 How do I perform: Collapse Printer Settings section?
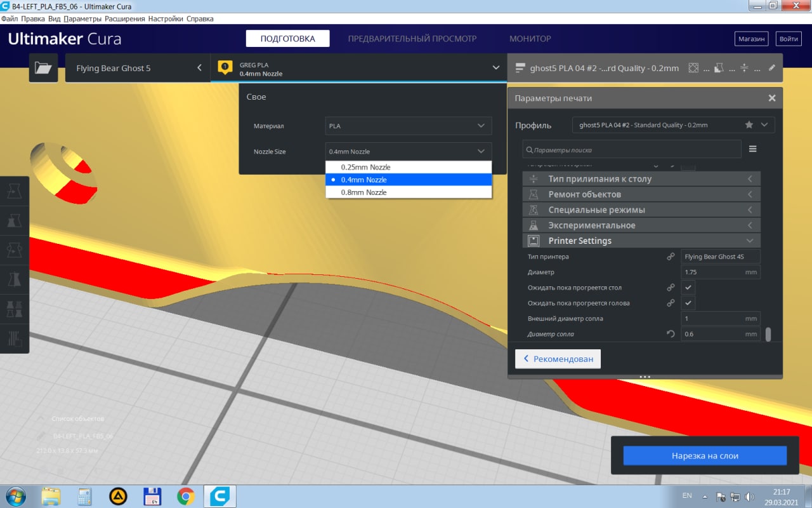tap(641, 241)
